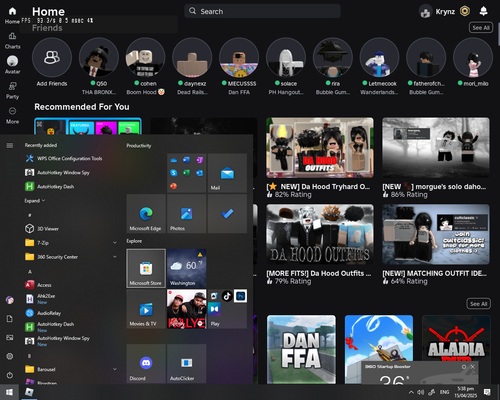Open the DAN FFA game tile
Image resolution: width=500 pixels, height=400 pixels.
[x=301, y=349]
